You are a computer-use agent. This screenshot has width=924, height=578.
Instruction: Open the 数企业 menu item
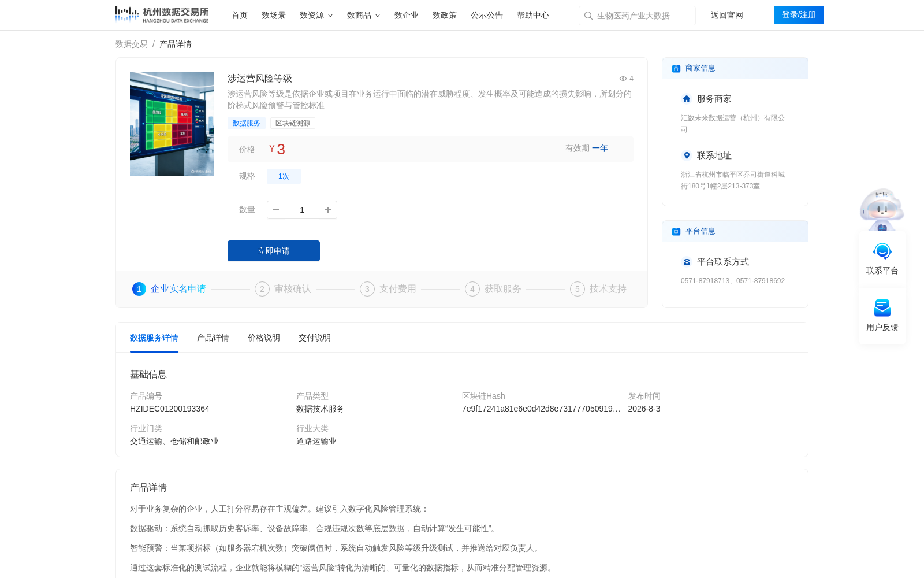point(407,16)
